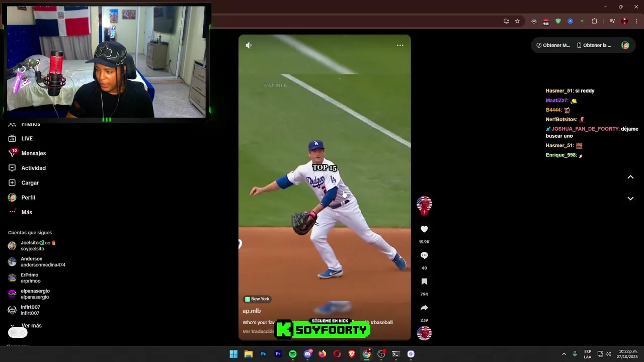Open the Chrome profile avatar
Image resolution: width=644 pixels, height=362 pixels.
[x=624, y=21]
